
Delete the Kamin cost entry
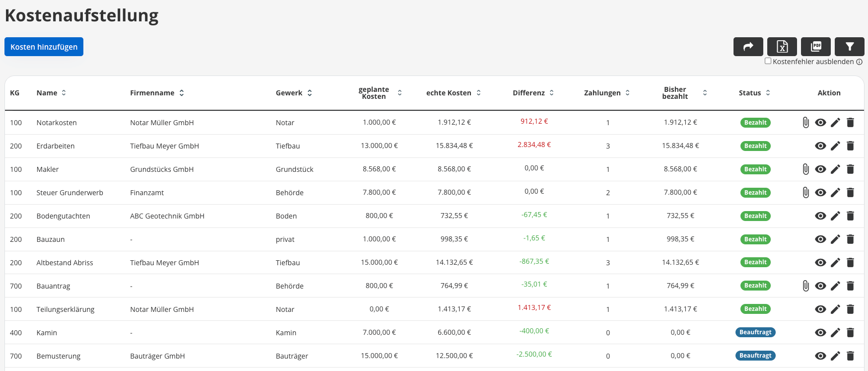click(x=850, y=333)
